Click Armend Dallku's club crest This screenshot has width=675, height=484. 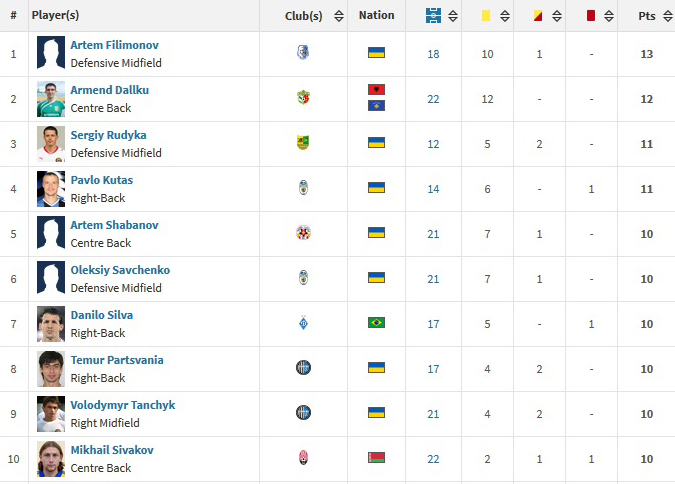coord(303,98)
